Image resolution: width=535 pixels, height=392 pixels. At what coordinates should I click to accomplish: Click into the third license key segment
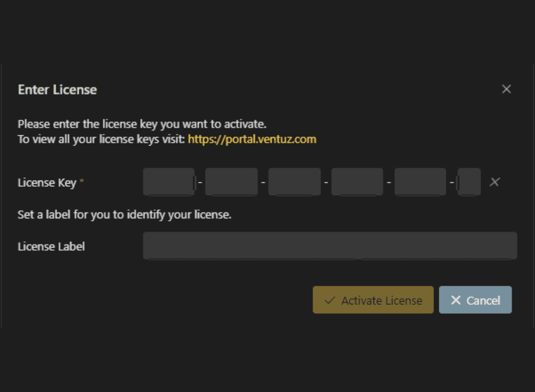point(295,182)
